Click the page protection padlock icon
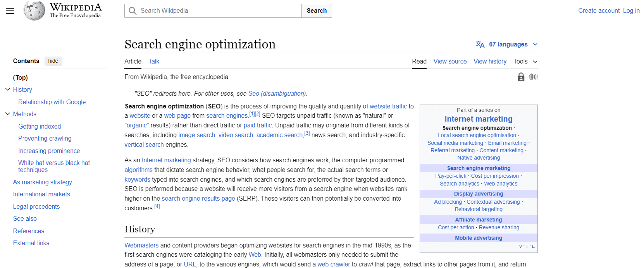Image resolution: width=644 pixels, height=268 pixels. pyautogui.click(x=521, y=77)
